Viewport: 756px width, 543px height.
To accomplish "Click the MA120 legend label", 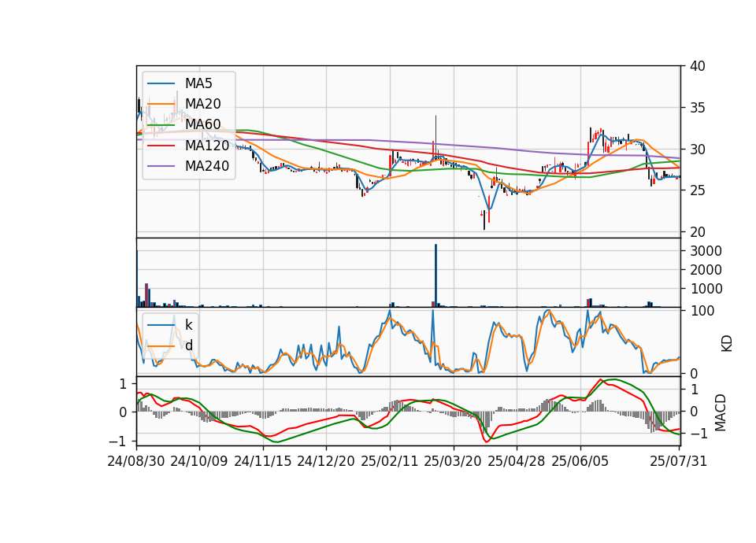I will coord(207,145).
